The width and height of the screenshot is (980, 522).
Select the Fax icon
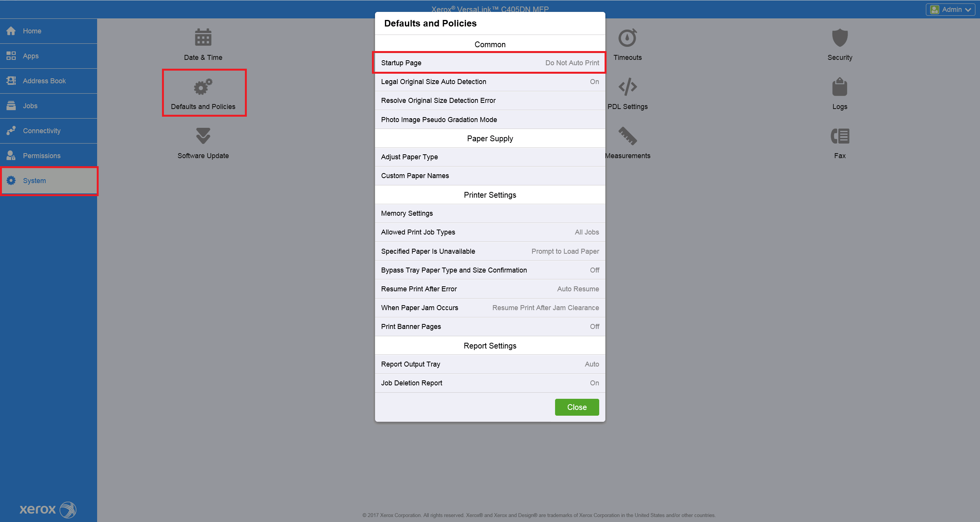click(840, 136)
